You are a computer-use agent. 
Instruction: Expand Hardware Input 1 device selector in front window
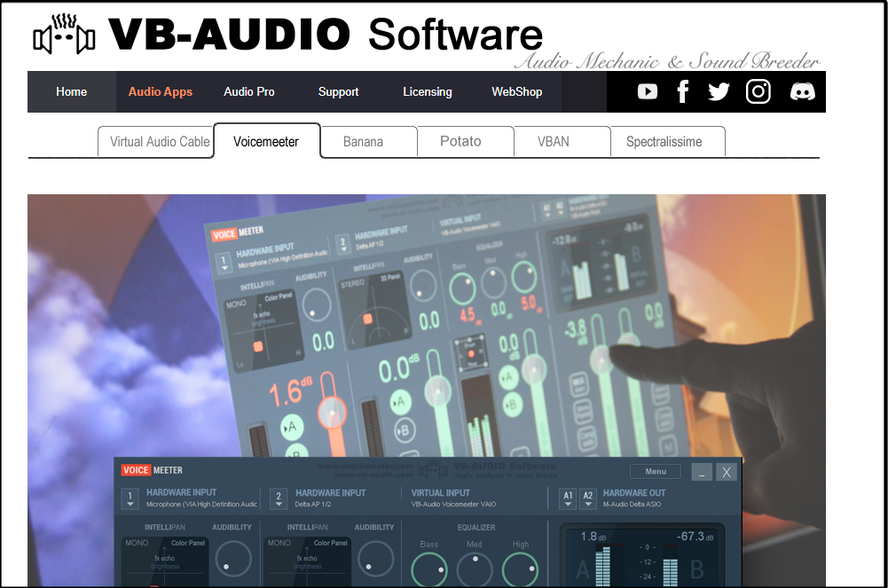tap(130, 498)
